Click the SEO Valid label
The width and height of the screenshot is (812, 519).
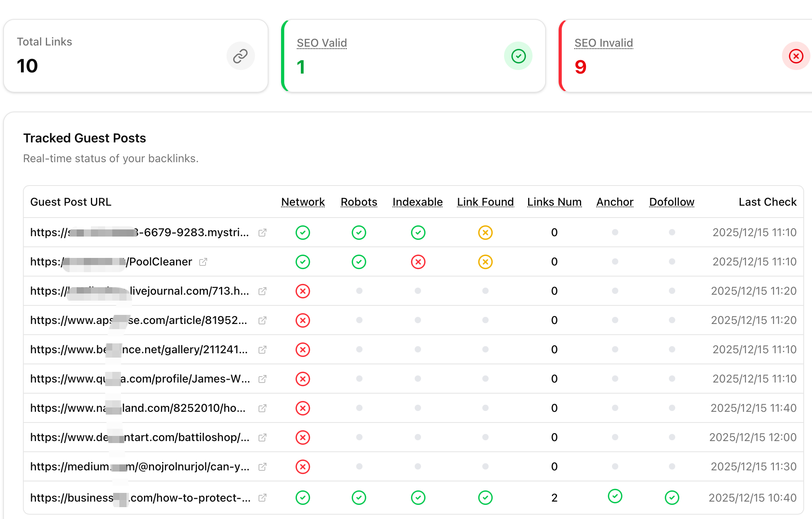tap(322, 43)
